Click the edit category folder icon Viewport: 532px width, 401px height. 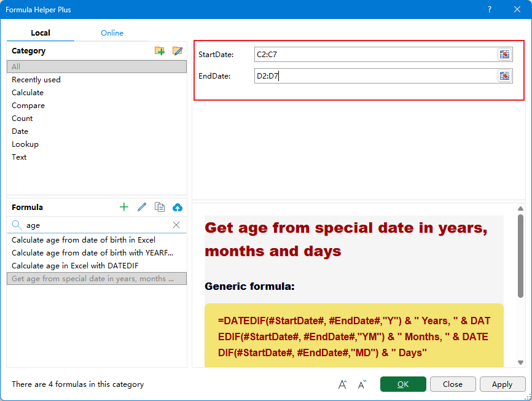click(178, 51)
